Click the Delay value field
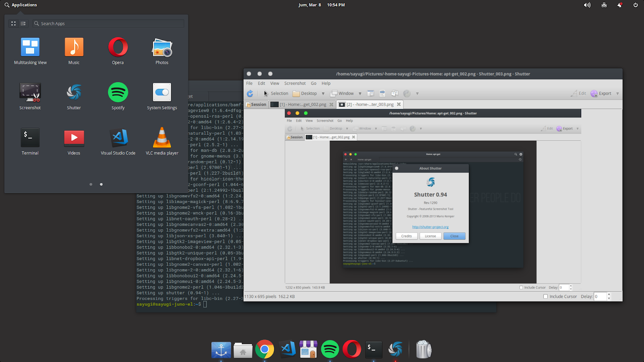644x362 pixels. coord(600,296)
